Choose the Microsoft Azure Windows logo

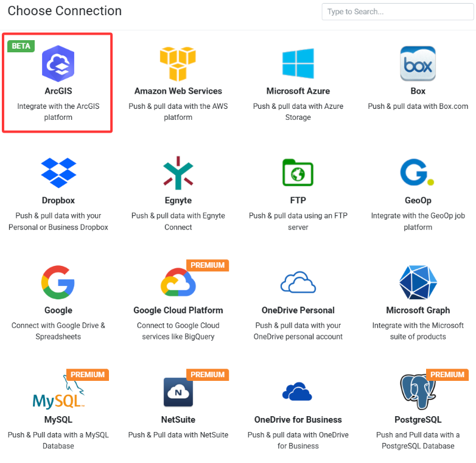coord(298,64)
